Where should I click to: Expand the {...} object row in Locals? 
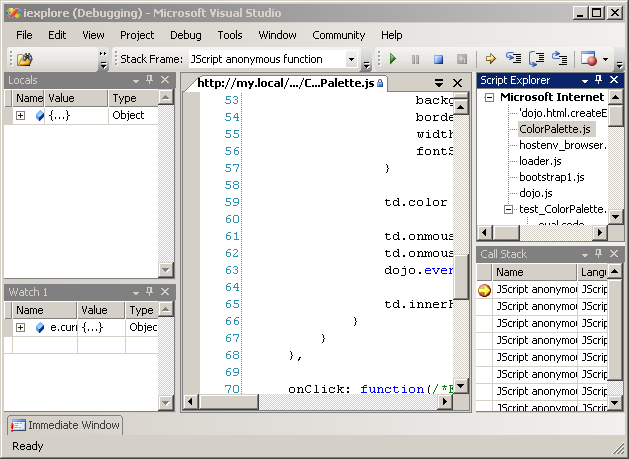point(20,116)
